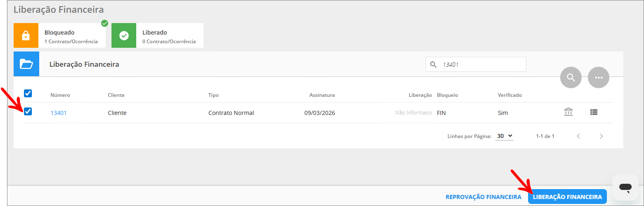The width and height of the screenshot is (644, 206).
Task: Open the chat support bubble icon
Action: point(625,187)
